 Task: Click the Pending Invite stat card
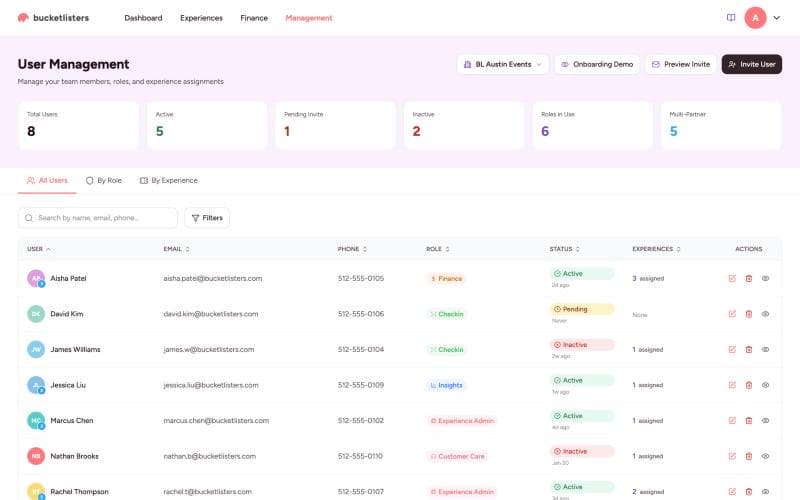[x=336, y=126]
